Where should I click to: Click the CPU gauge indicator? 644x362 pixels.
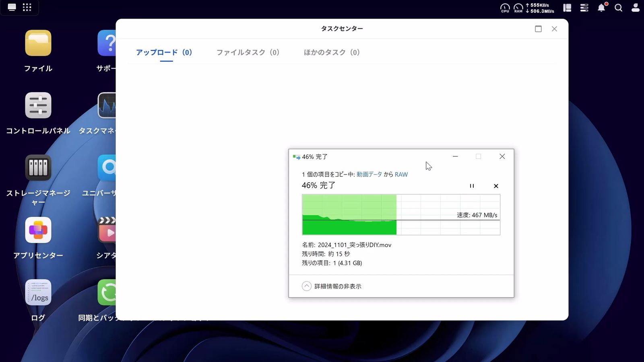(505, 8)
